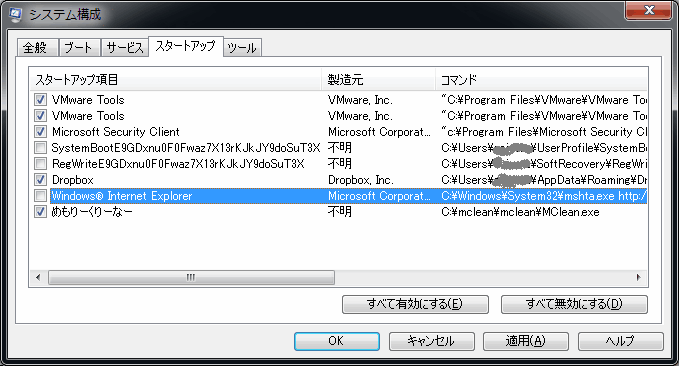Enable the SystemBootE9GDxnu0F0Fwaz7X13rKJkJY9doSuT3X checkbox
This screenshot has width=679, height=366.
coord(40,148)
